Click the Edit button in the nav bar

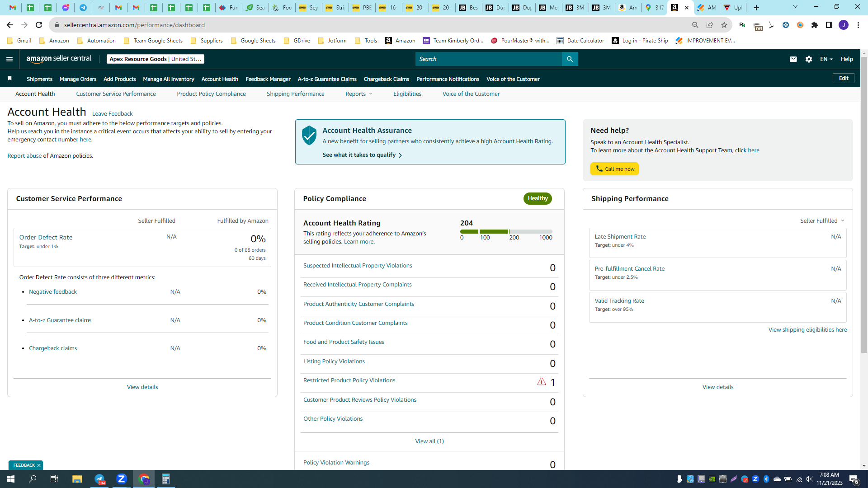843,78
